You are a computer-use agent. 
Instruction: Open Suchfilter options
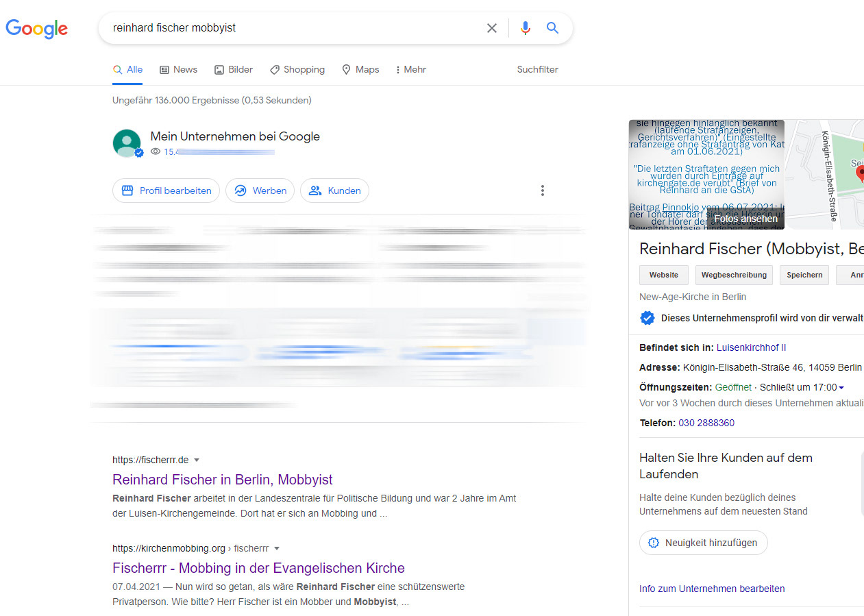point(537,70)
